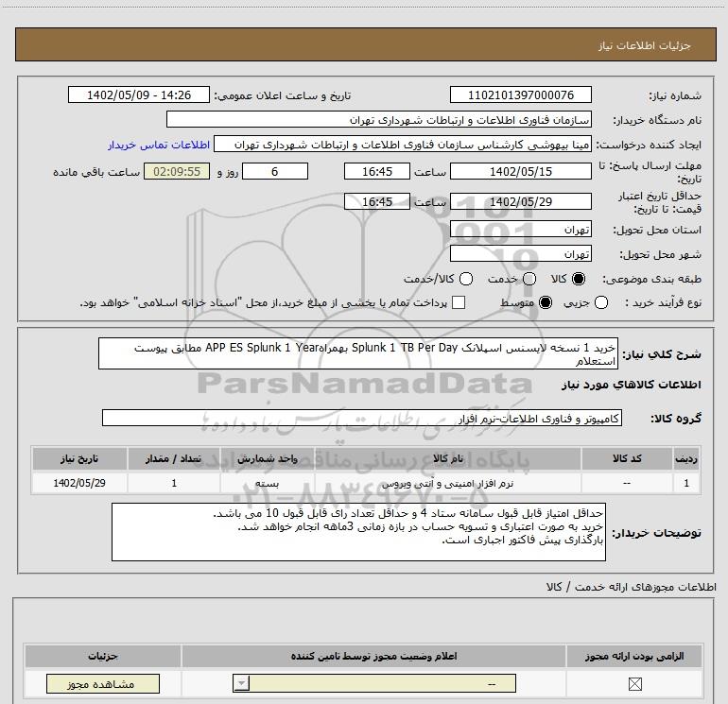The width and height of the screenshot is (728, 704).
Task: Select the کالا/خدمت radio button
Action: tap(466, 279)
